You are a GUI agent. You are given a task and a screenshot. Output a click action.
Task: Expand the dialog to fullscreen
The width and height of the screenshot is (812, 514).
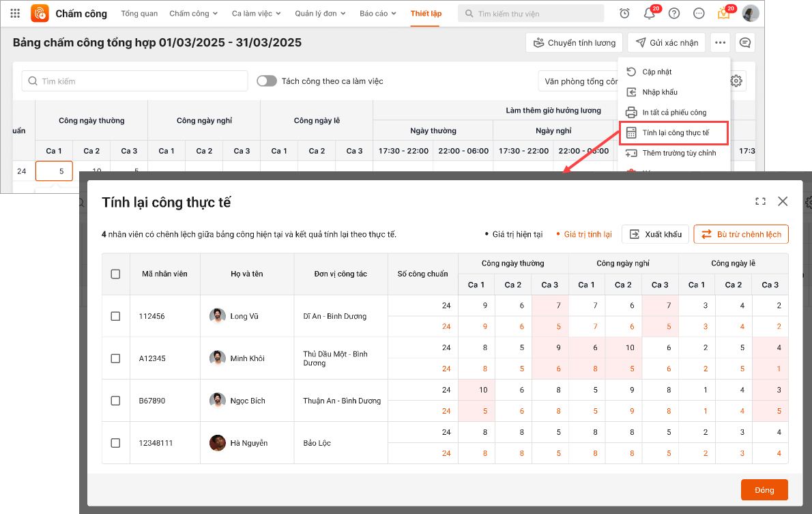pyautogui.click(x=760, y=201)
